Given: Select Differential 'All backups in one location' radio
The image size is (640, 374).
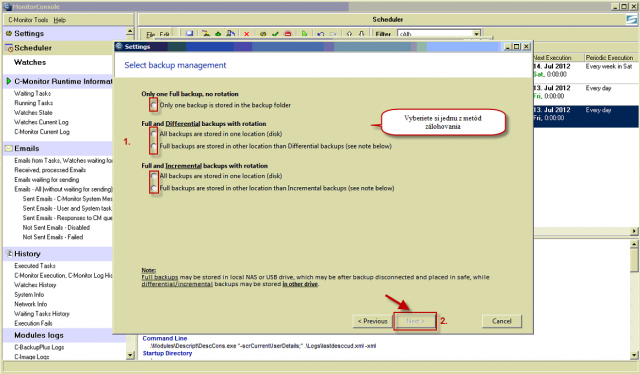Looking at the screenshot, I should pyautogui.click(x=153, y=134).
